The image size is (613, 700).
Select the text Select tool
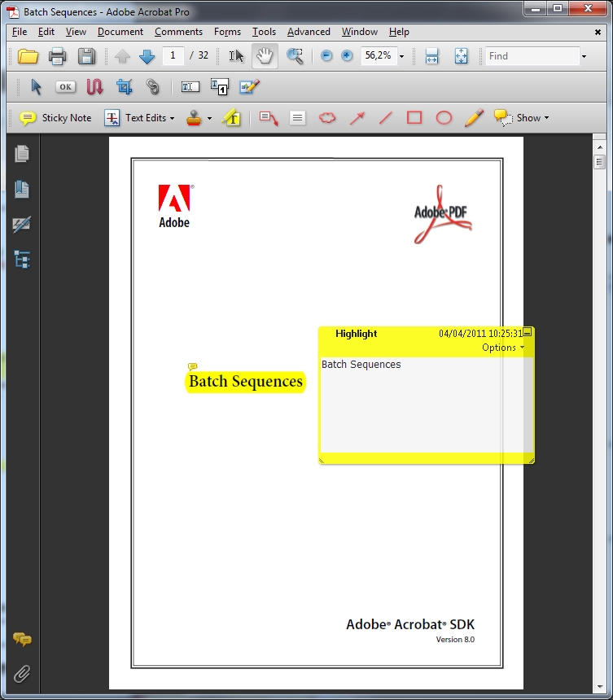tap(236, 56)
